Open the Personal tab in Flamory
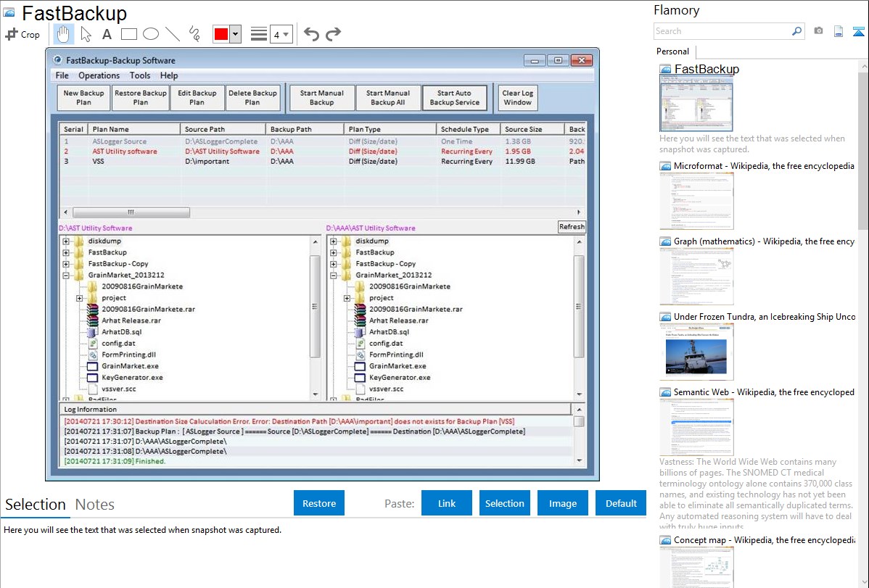 [x=673, y=51]
